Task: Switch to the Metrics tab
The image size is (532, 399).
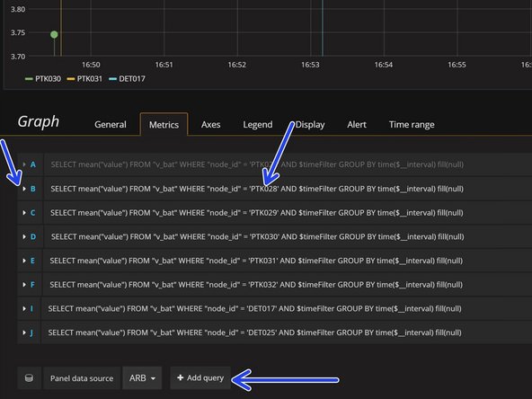Action: (164, 125)
